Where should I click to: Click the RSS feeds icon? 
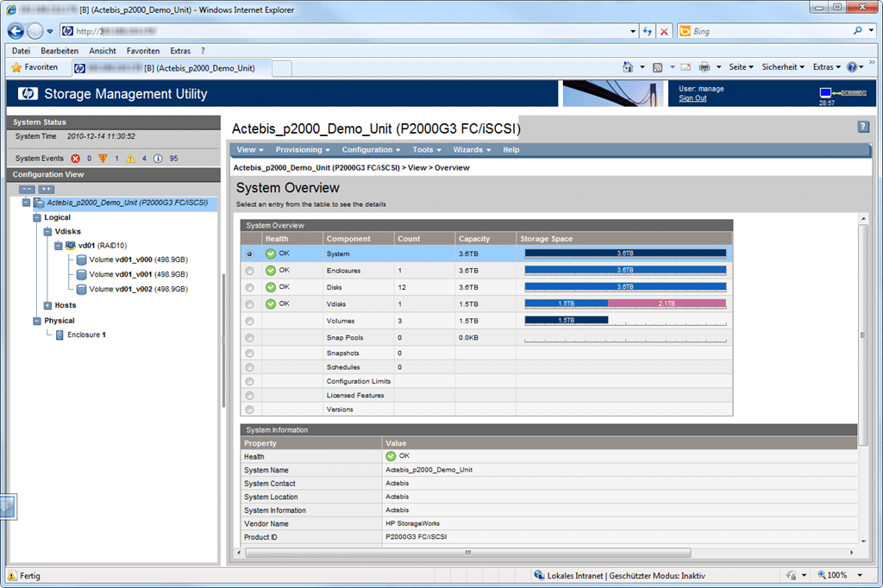657,67
